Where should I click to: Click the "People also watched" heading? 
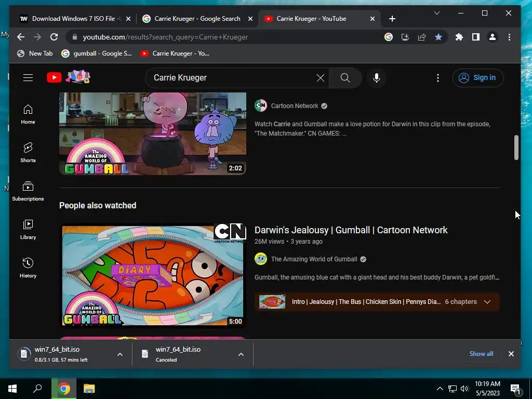pyautogui.click(x=98, y=205)
